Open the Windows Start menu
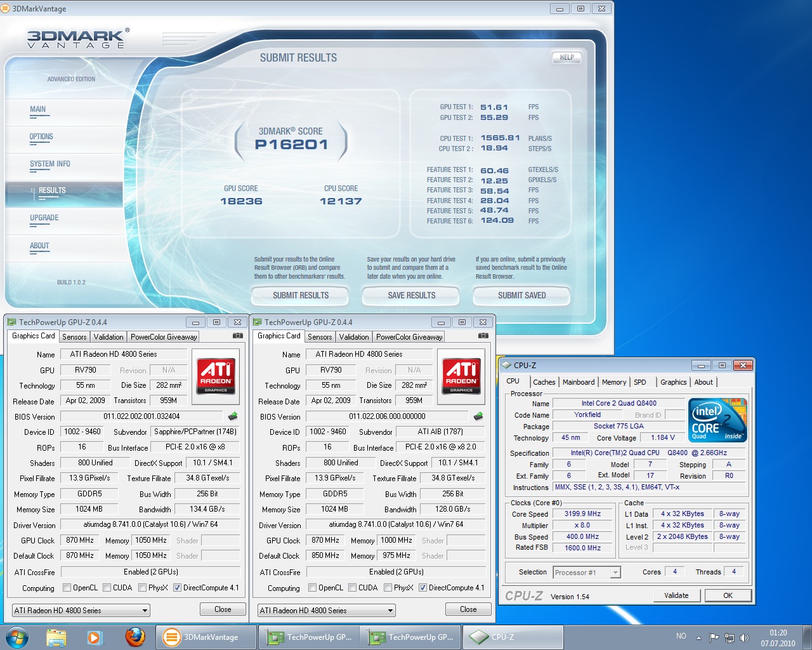Image resolution: width=812 pixels, height=650 pixels. pyautogui.click(x=17, y=637)
